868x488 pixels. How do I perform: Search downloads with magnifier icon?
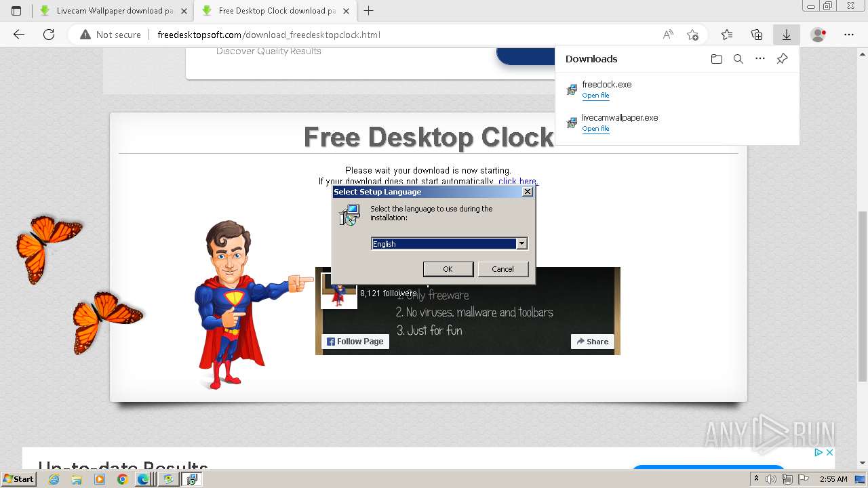(738, 59)
